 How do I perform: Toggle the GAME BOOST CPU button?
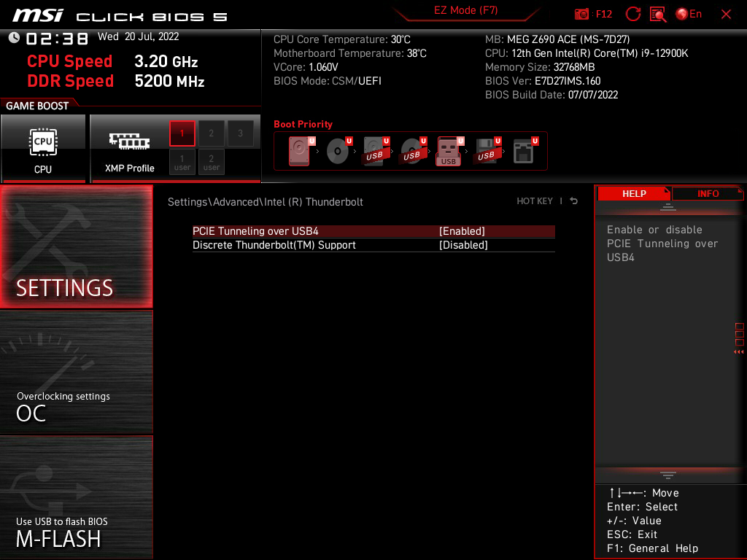[x=43, y=148]
